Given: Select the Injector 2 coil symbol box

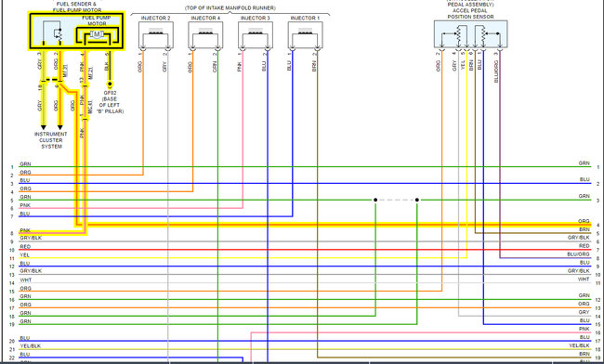Looking at the screenshot, I should point(155,35).
